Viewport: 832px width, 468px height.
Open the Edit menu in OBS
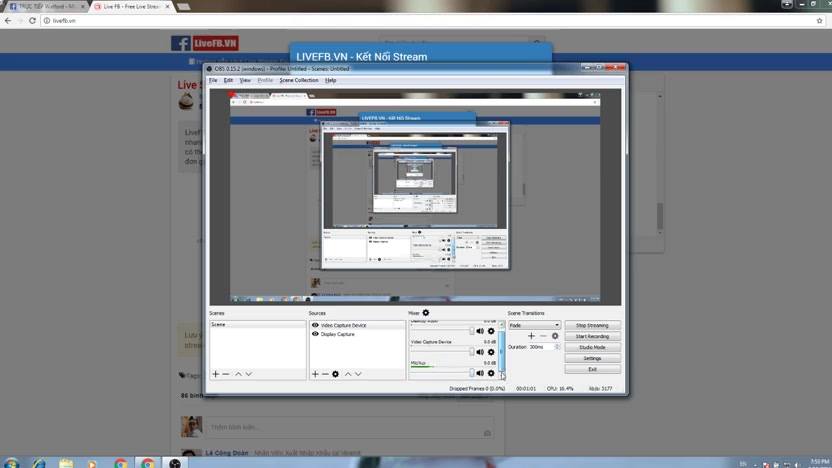[x=228, y=81]
